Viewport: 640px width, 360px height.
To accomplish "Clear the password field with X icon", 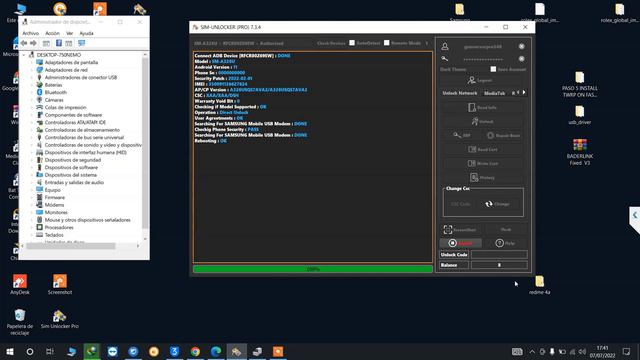I will (x=522, y=59).
